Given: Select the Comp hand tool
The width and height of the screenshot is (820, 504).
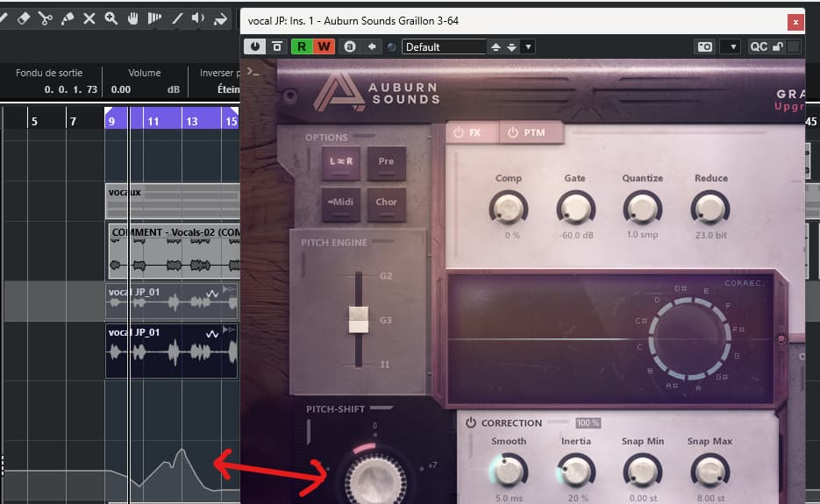Looking at the screenshot, I should [x=132, y=18].
